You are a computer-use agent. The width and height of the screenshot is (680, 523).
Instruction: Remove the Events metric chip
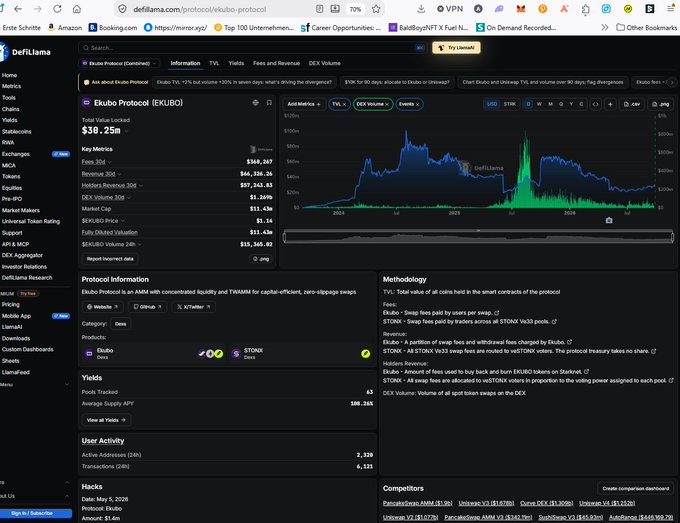click(417, 105)
